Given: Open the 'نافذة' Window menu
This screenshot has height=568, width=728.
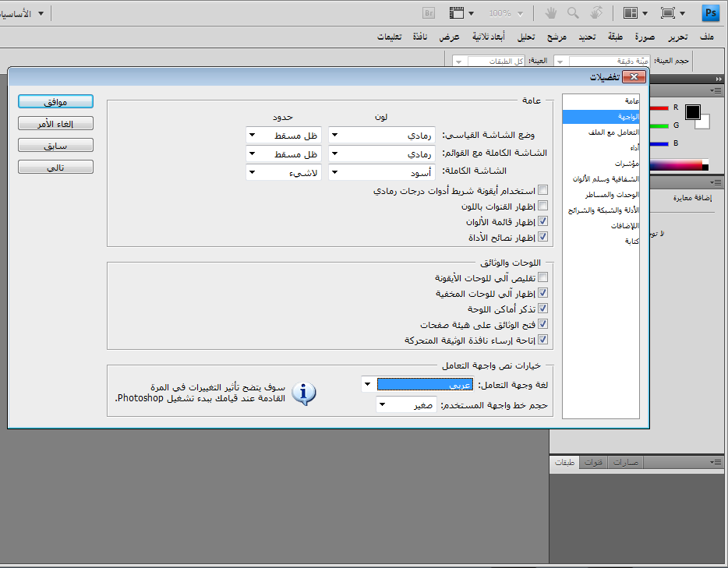Looking at the screenshot, I should tap(420, 37).
